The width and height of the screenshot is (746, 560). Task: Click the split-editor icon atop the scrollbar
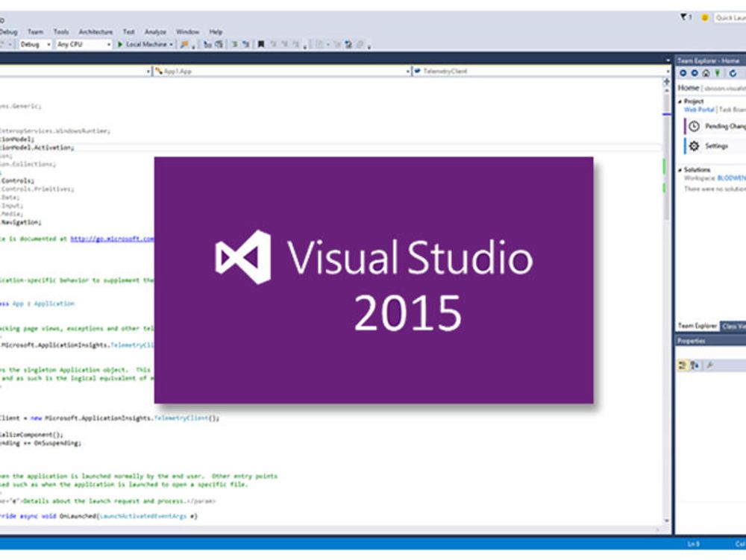tap(666, 82)
